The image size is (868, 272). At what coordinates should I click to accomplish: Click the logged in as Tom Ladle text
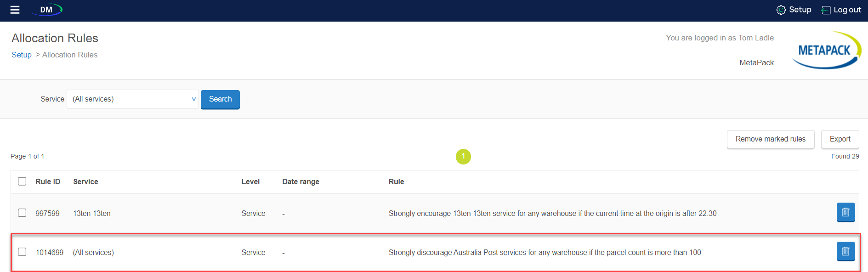click(720, 38)
